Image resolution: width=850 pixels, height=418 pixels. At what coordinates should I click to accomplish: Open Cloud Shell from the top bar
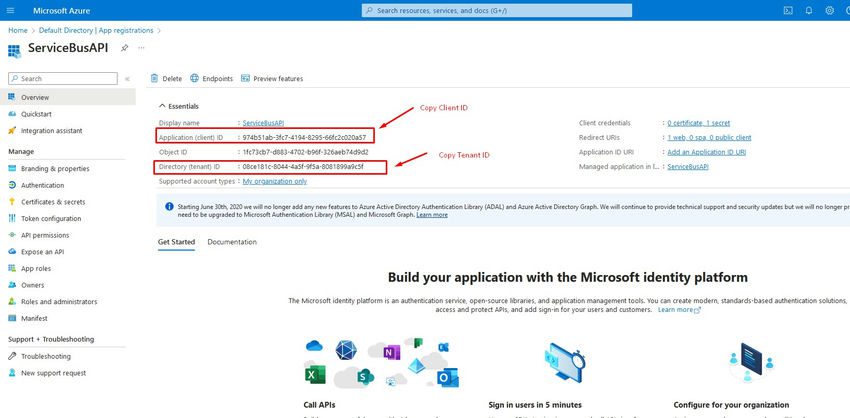tap(788, 10)
